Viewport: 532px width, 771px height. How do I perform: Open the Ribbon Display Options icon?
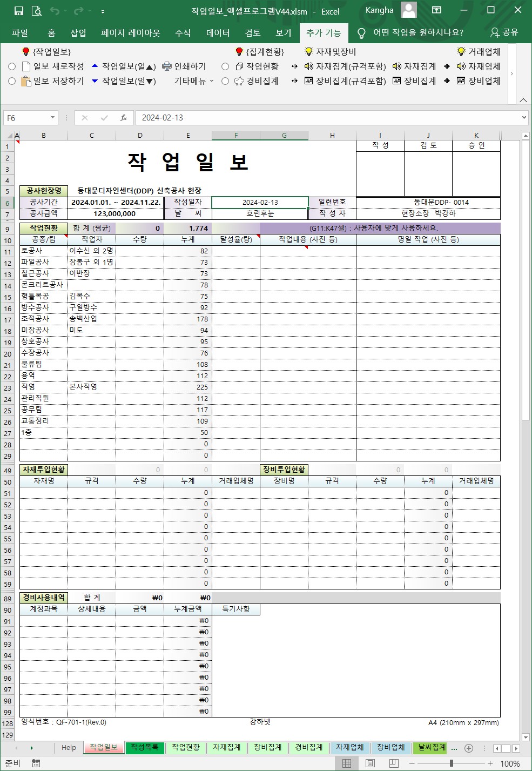tap(436, 10)
